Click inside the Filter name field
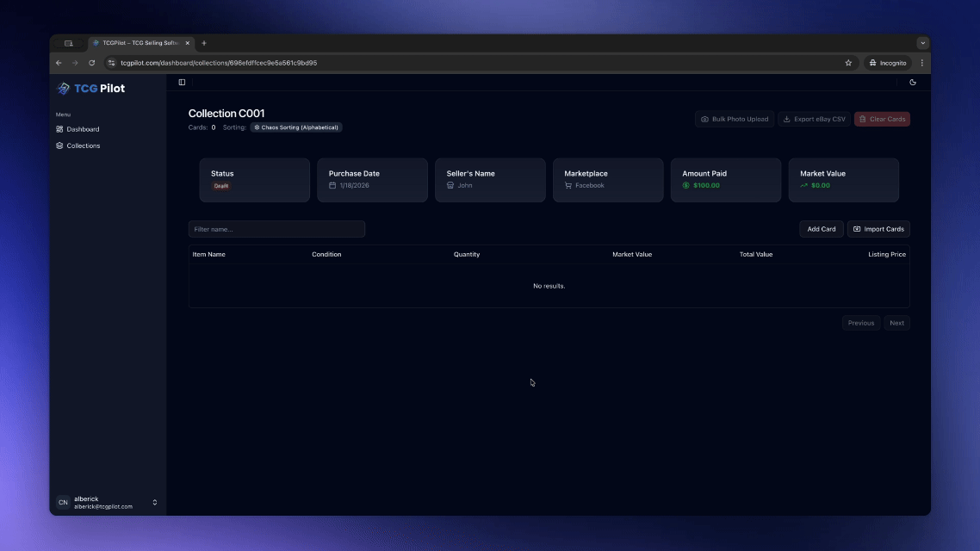Image resolution: width=980 pixels, height=551 pixels. [276, 228]
